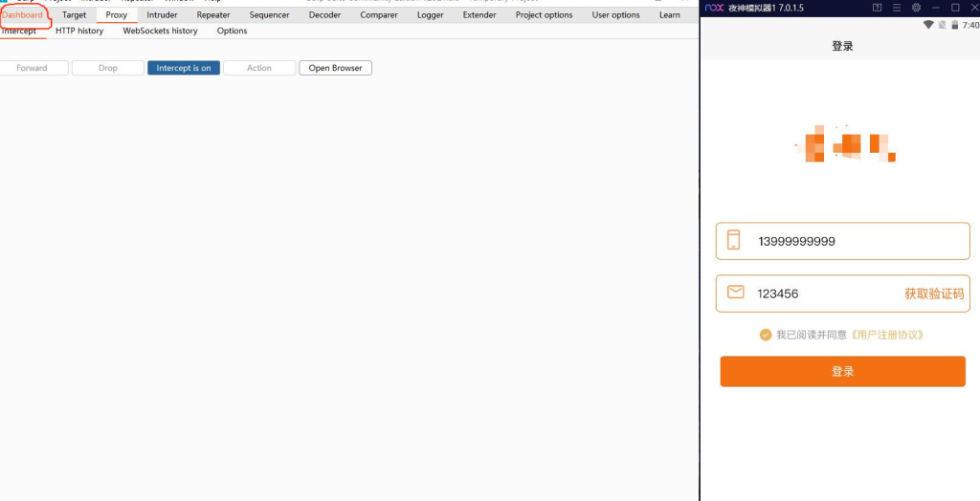Screen dimensions: 980x501
Task: Click the Nox logo in title bar
Action: pyautogui.click(x=714, y=8)
